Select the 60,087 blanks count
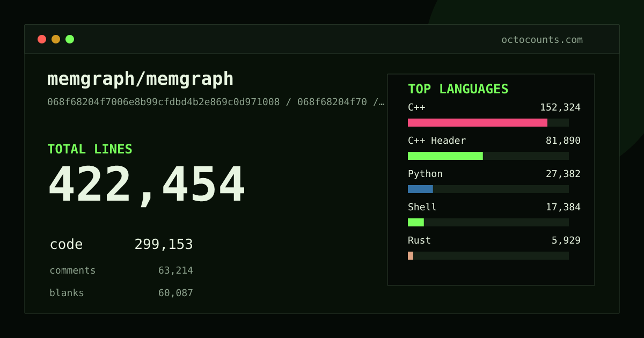644x338 pixels. (175, 293)
